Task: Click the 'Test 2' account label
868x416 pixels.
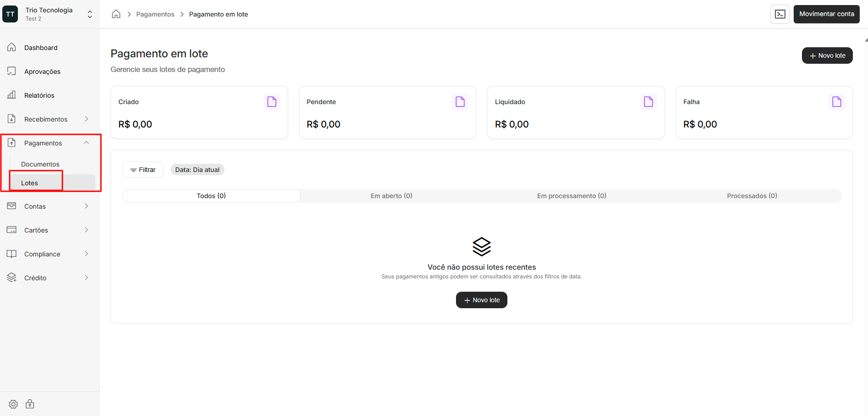Action: point(33,19)
